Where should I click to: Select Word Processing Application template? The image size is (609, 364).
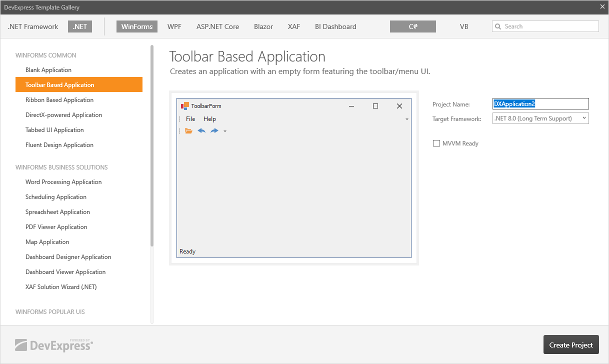[x=79, y=182]
